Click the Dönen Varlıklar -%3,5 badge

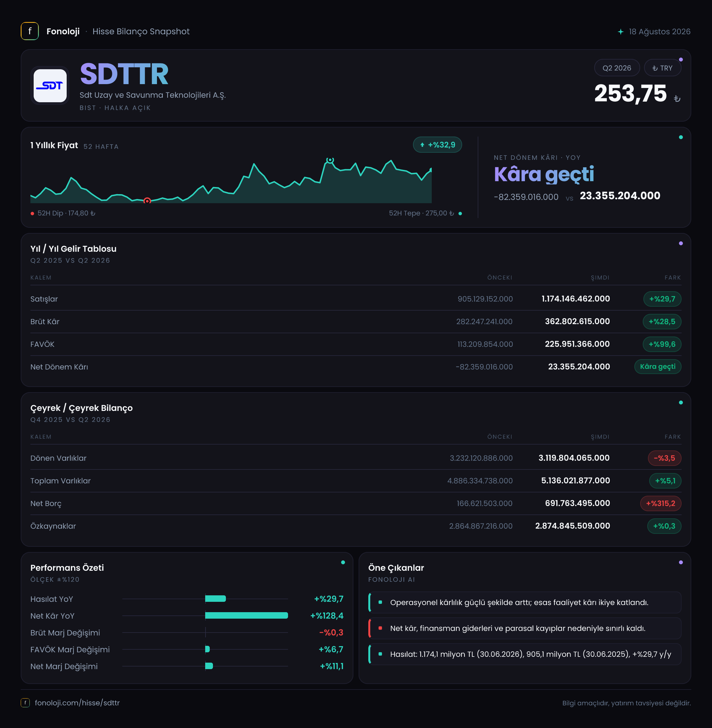[x=664, y=458]
